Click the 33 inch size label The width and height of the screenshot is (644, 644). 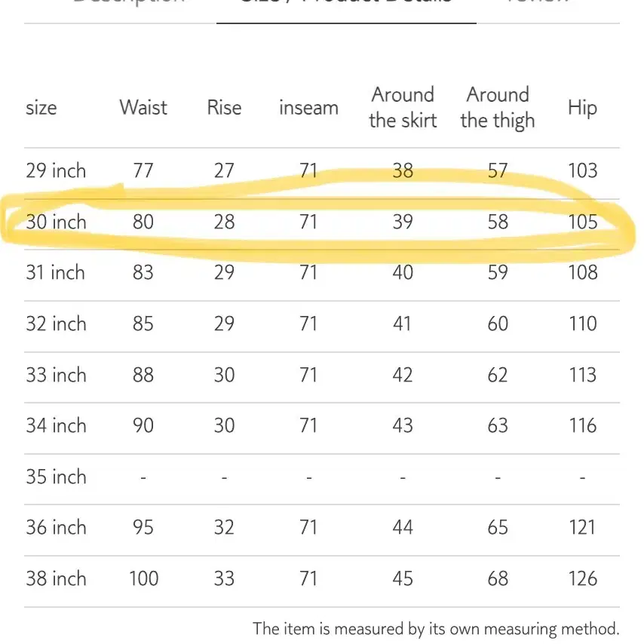click(57, 375)
